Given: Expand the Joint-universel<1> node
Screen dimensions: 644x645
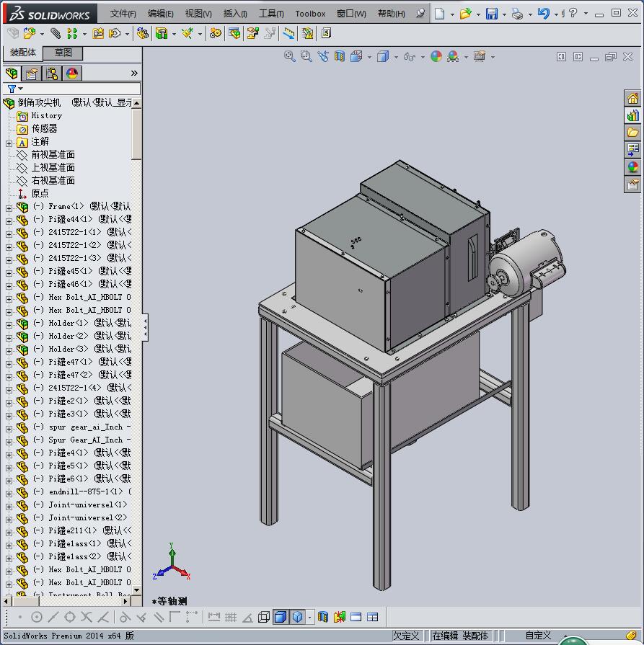Looking at the screenshot, I should coord(9,507).
